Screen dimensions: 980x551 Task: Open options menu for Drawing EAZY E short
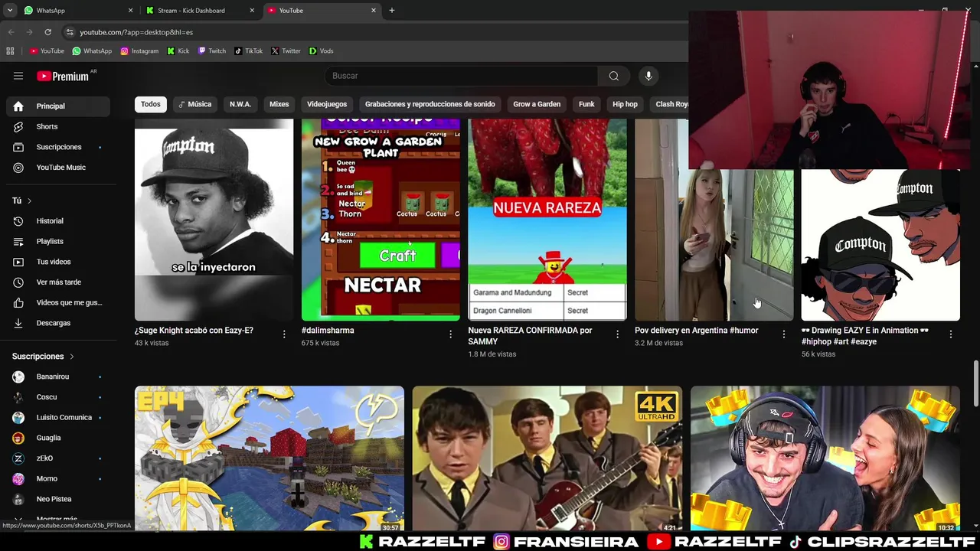(950, 334)
